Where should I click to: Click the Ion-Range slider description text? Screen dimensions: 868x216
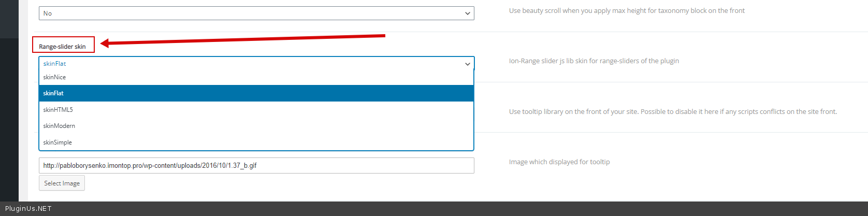point(594,61)
